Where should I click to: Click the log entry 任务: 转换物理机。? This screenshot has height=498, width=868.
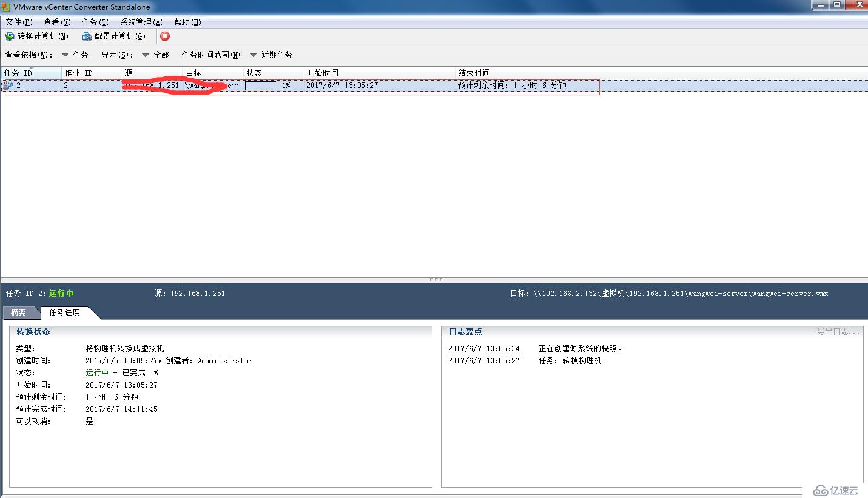click(573, 360)
